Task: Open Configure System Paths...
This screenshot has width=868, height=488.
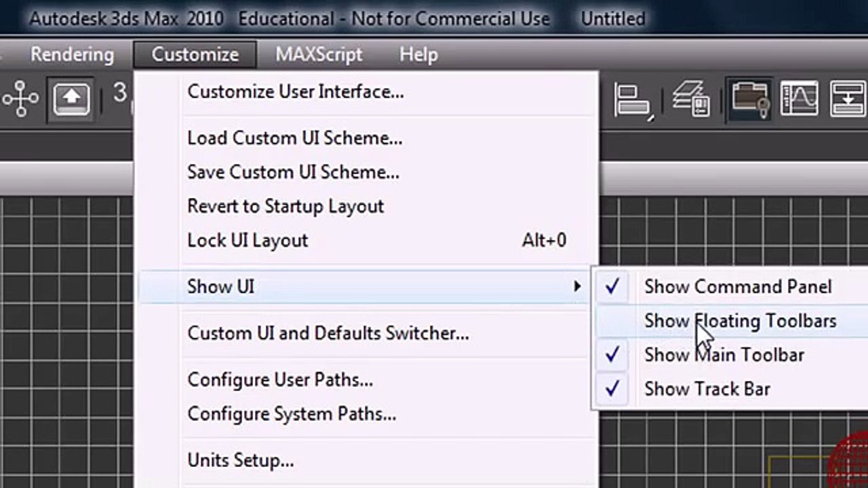Action: [x=368, y=413]
